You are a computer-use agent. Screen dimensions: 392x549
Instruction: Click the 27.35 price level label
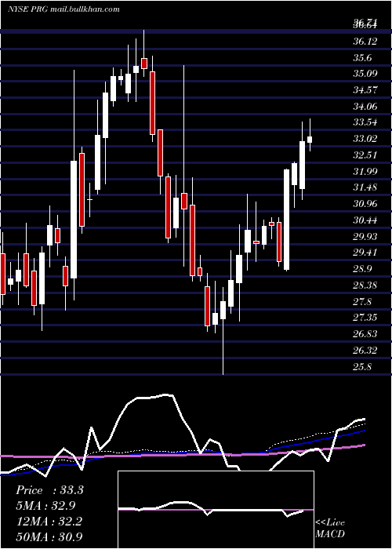(x=365, y=318)
